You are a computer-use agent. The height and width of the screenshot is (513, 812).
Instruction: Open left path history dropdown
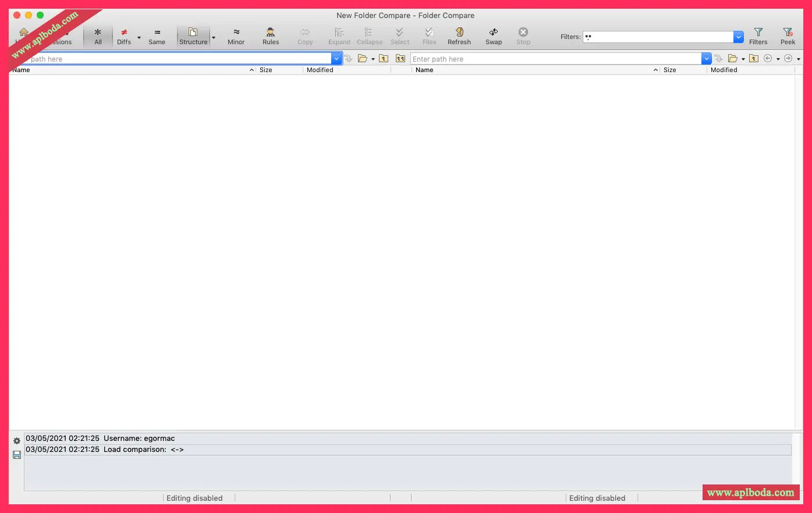coord(336,59)
